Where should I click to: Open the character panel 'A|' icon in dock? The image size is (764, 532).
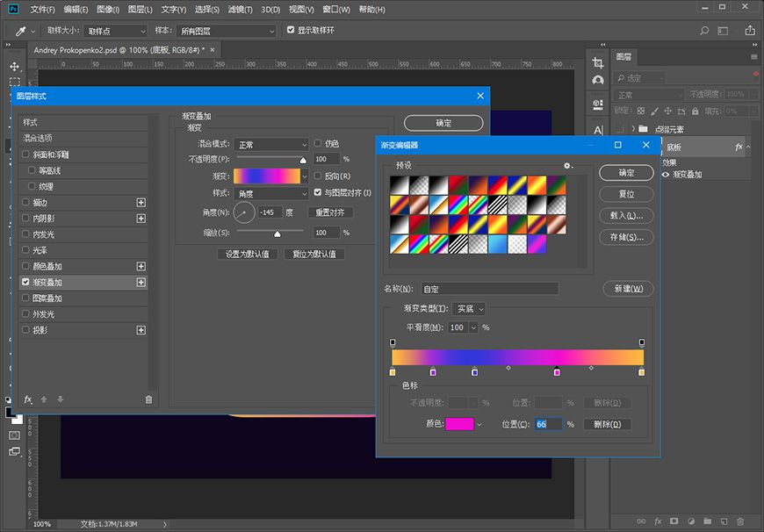(598, 130)
